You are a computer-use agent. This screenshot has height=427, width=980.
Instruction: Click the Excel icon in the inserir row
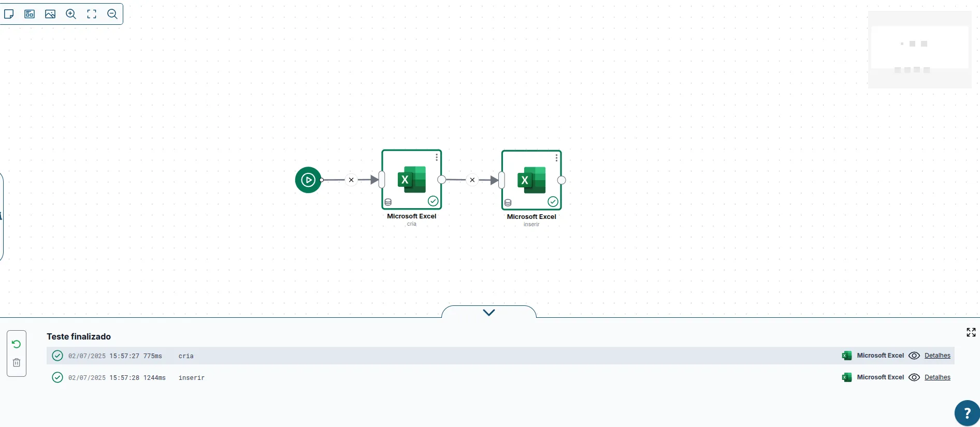847,377
